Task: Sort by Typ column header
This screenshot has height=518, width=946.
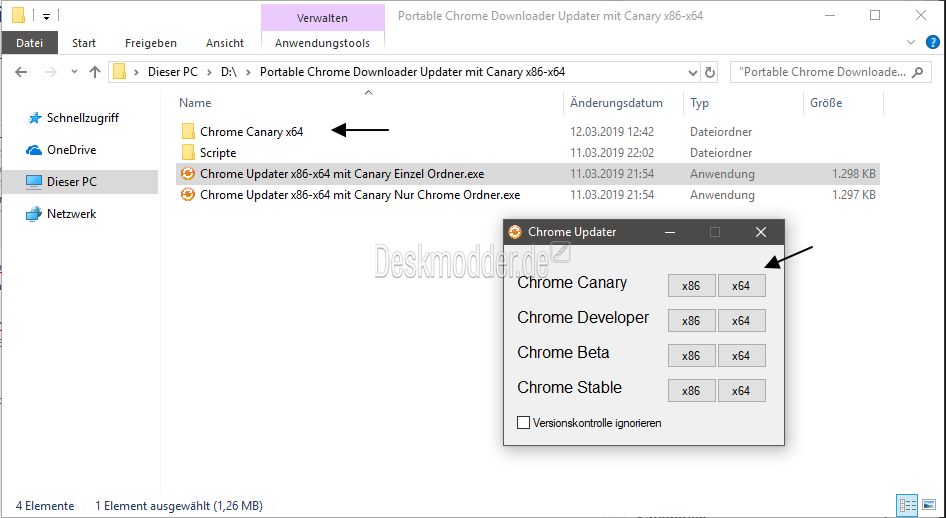Action: pyautogui.click(x=699, y=103)
